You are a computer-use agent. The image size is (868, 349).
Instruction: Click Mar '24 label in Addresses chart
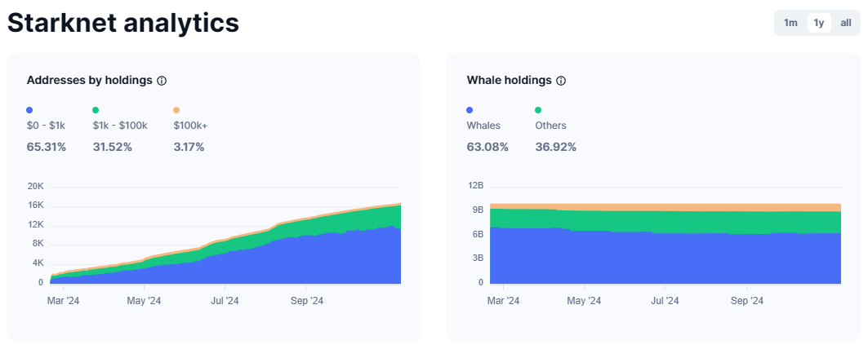[63, 301]
